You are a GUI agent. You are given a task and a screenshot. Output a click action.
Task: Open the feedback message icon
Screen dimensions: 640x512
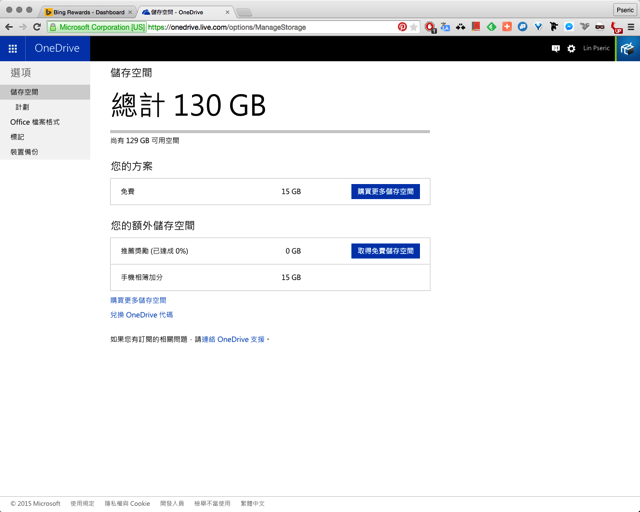click(x=556, y=49)
